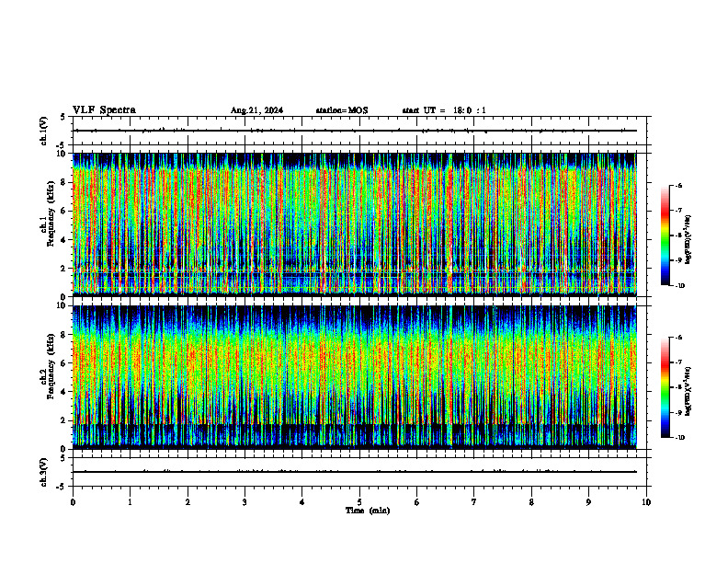
Task: Click the "-6" tick on ch.1 colorbar
Action: pos(679,185)
